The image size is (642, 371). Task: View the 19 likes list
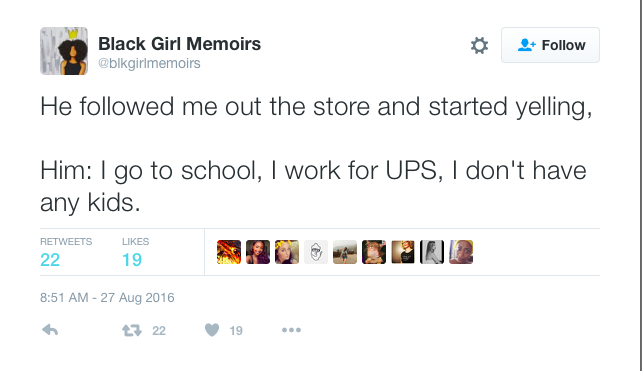pyautogui.click(x=135, y=253)
